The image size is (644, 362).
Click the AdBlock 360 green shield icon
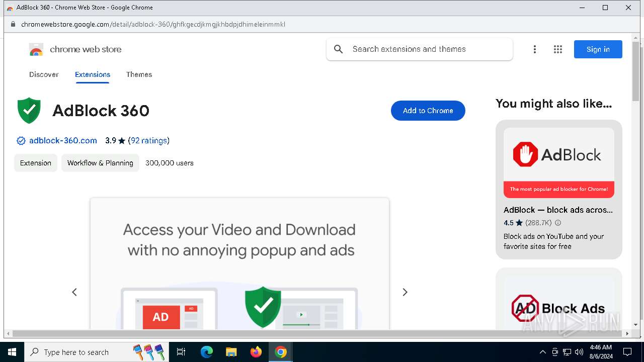29,111
